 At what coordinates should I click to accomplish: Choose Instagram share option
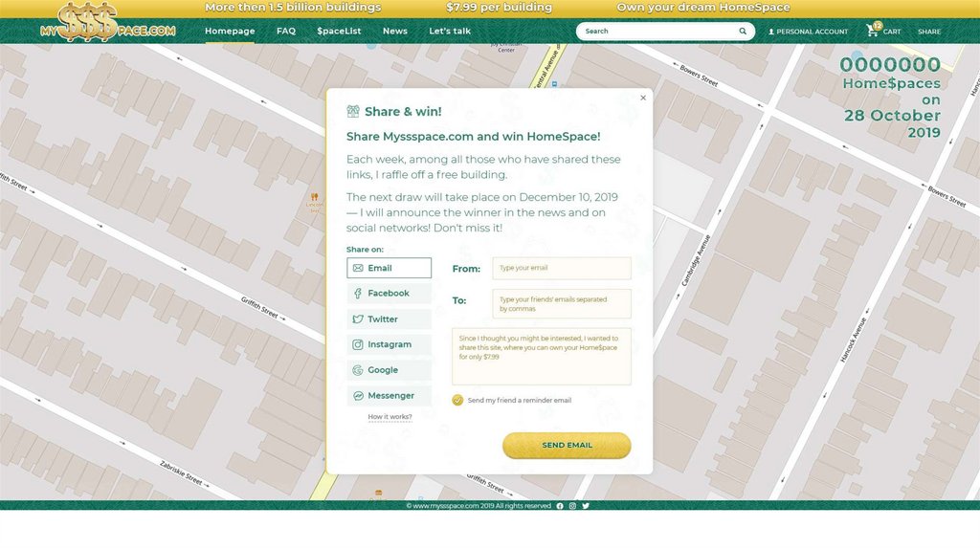click(x=389, y=344)
